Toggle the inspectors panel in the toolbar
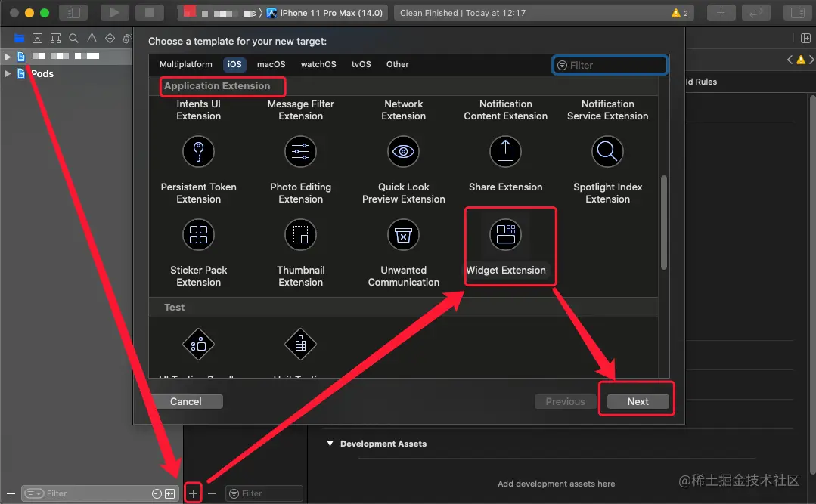The height and width of the screenshot is (504, 816). pos(797,13)
